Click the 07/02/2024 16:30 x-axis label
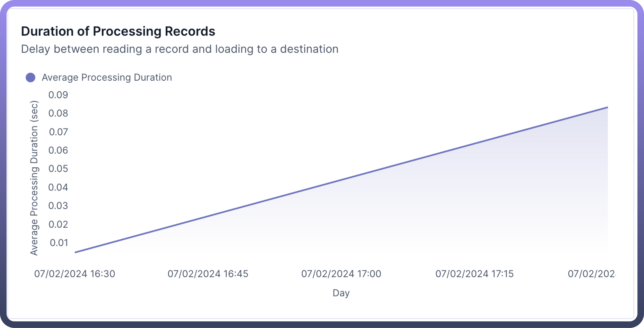644x328 pixels. (74, 274)
